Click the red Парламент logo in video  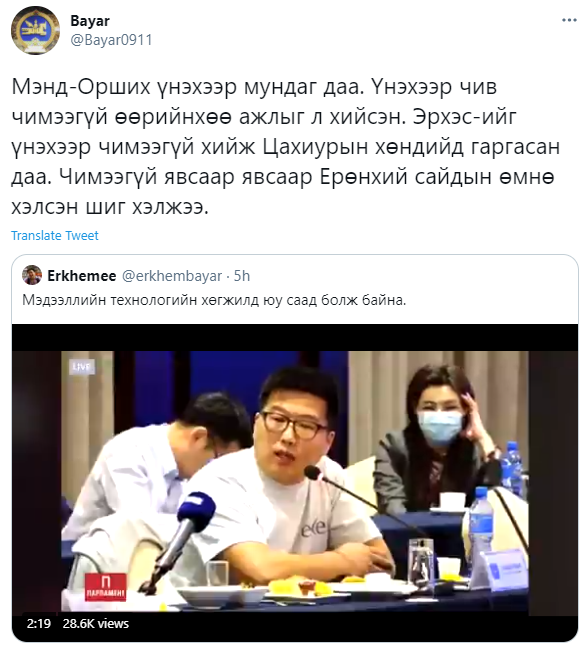(105, 587)
